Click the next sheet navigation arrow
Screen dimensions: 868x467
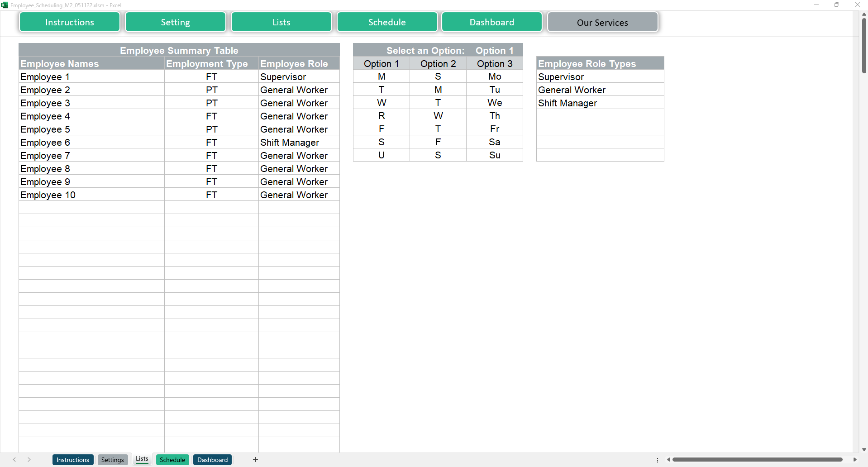29,460
